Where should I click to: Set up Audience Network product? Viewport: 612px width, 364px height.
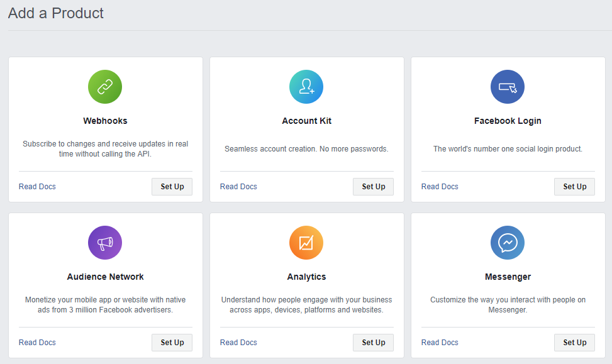coord(172,343)
